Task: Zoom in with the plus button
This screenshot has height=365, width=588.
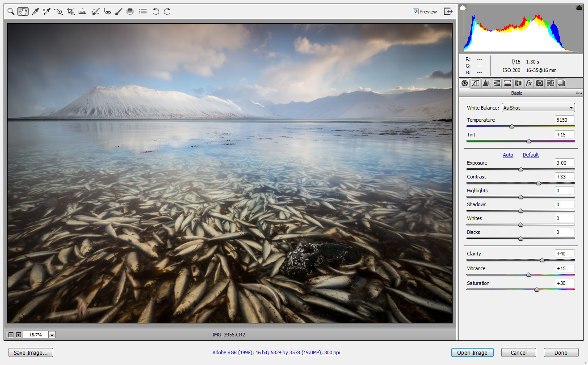Action: [x=18, y=335]
